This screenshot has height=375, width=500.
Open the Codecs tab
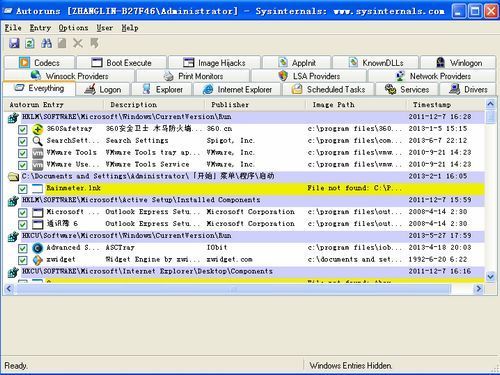(x=40, y=63)
